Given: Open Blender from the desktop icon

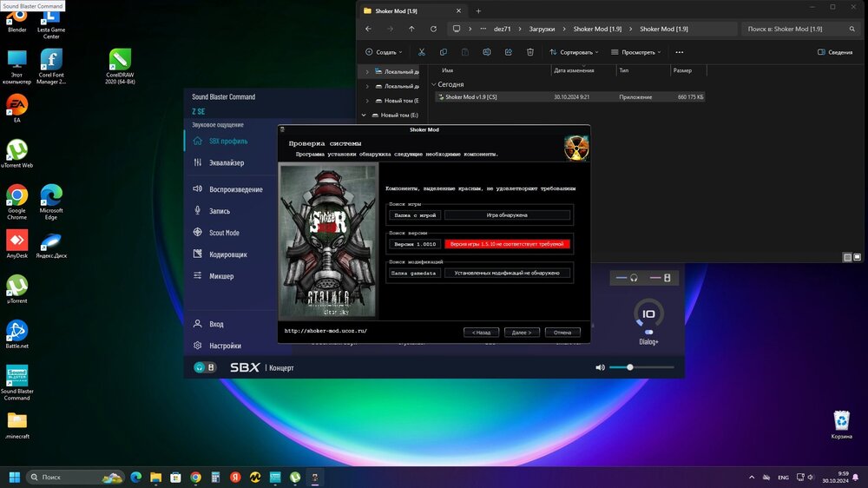Looking at the screenshot, I should [16, 18].
